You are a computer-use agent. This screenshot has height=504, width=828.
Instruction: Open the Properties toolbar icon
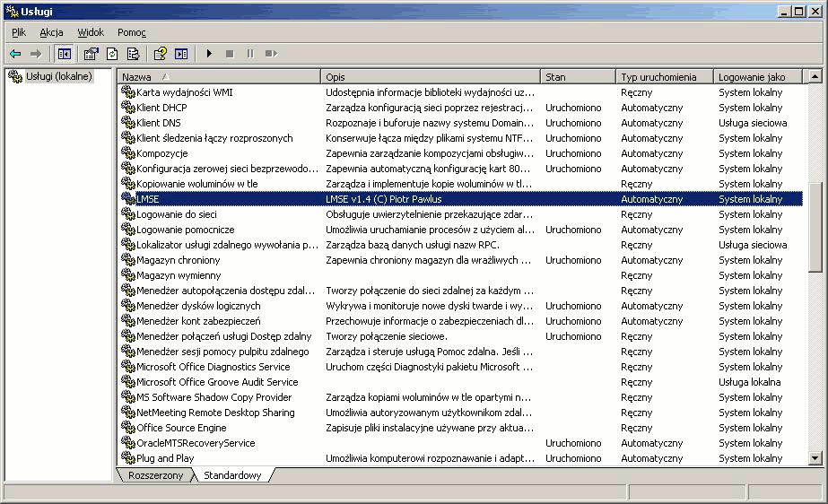tap(91, 54)
